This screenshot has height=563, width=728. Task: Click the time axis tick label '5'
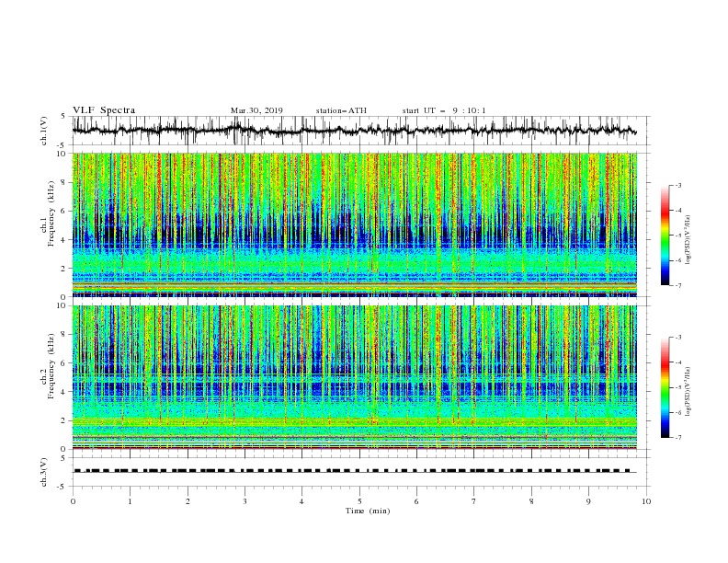(359, 501)
